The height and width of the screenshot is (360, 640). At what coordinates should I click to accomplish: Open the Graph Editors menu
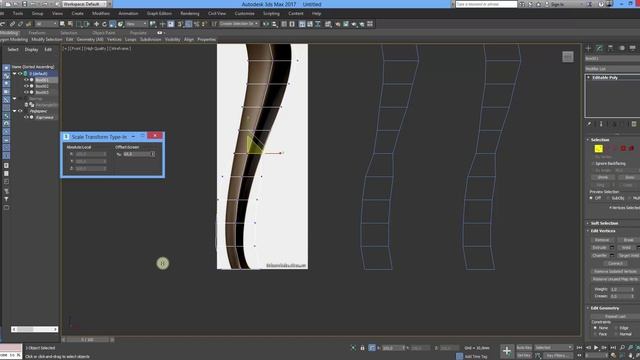(159, 13)
